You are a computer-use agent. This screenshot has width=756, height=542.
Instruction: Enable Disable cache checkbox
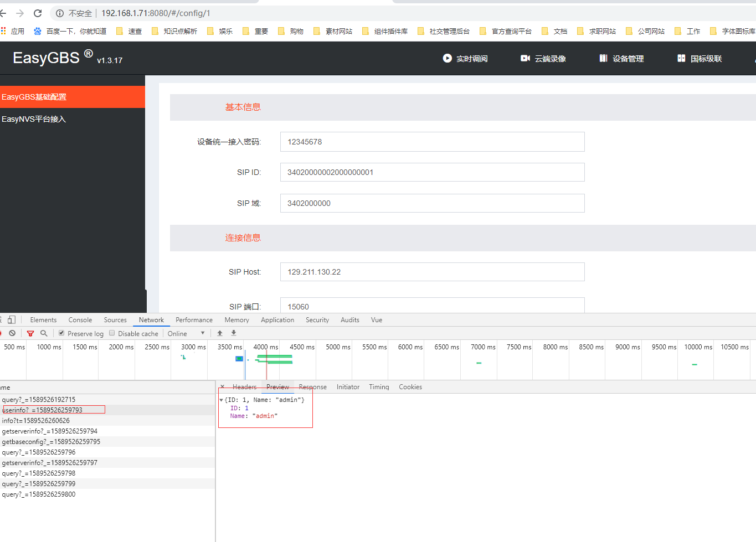point(112,333)
